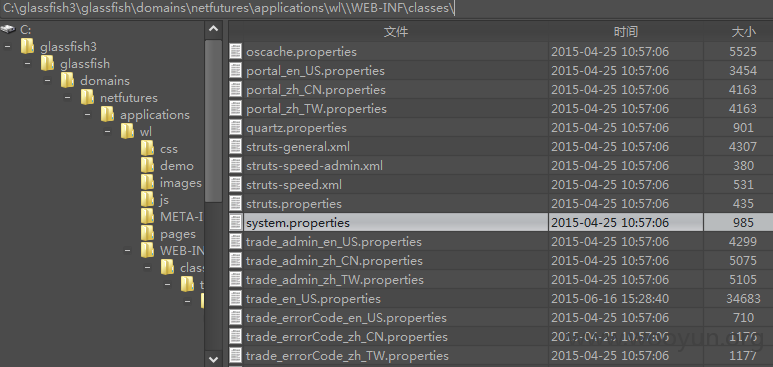The image size is (773, 367).
Task: Collapse the netfutures tree node
Action: coord(68,98)
